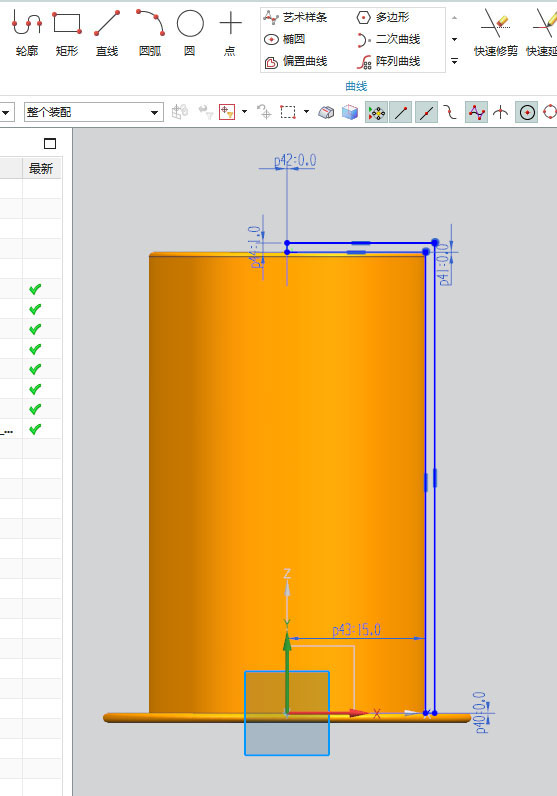Choose 多边形 polygon tool
Viewport: 557px width, 796px height.
click(383, 17)
